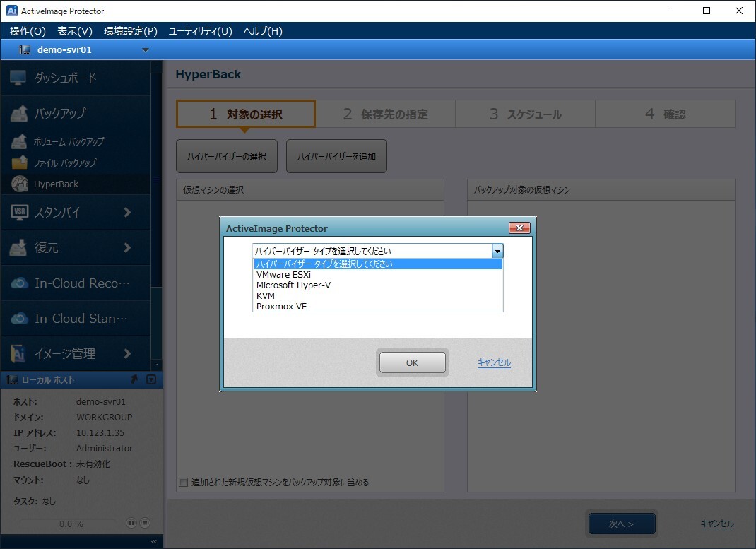Screen dimensions: 756x549
Task: Open the demo-svr01 host dropdown arrow
Action: coord(145,50)
